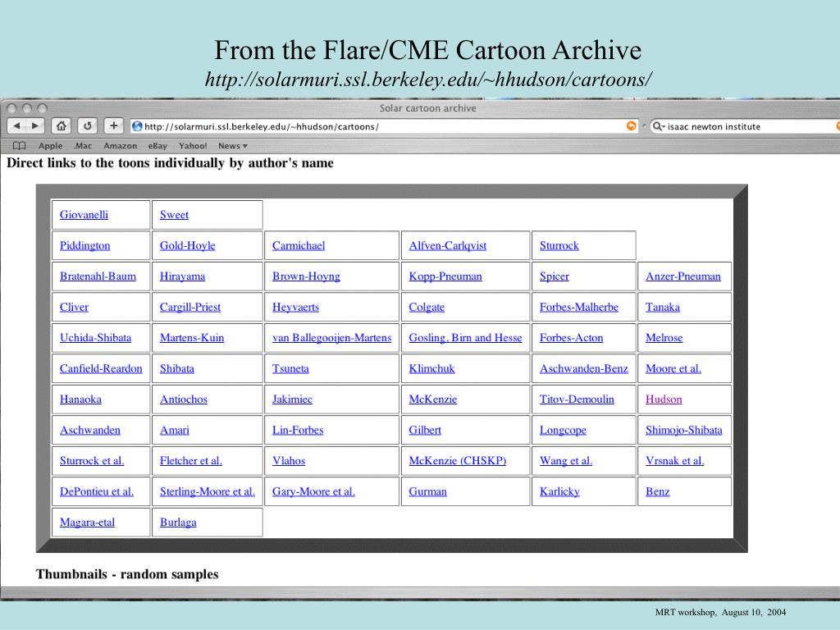Open the Forbes-Malherbe link
This screenshot has height=630, width=840.
[x=578, y=308]
